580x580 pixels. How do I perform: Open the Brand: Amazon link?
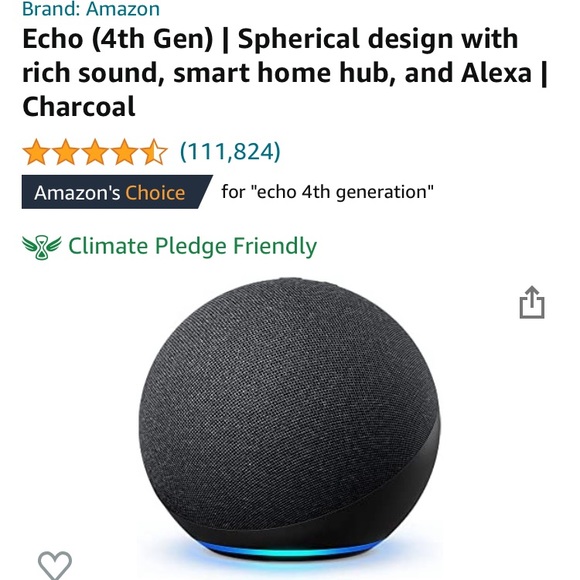point(91,8)
